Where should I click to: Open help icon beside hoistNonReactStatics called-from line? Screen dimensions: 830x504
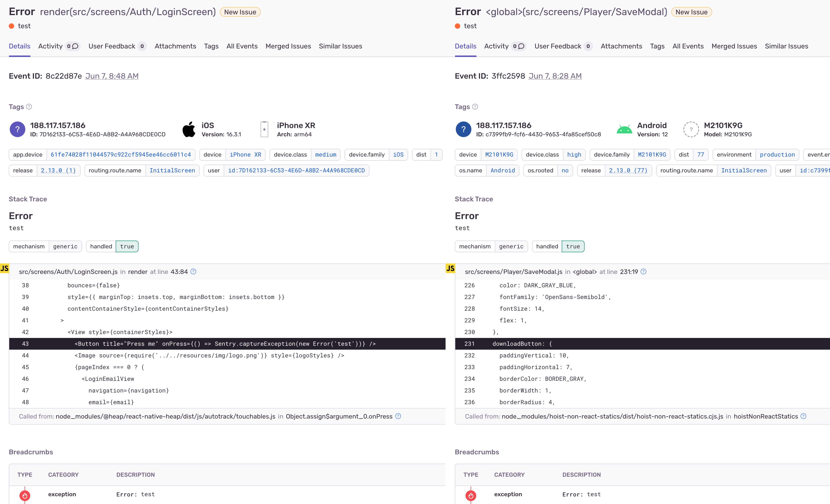click(x=804, y=416)
